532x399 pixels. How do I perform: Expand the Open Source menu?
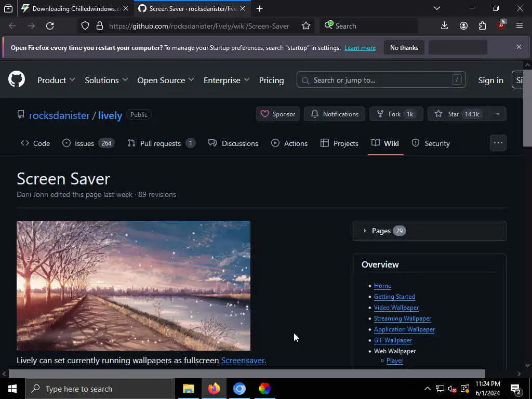pos(166,80)
